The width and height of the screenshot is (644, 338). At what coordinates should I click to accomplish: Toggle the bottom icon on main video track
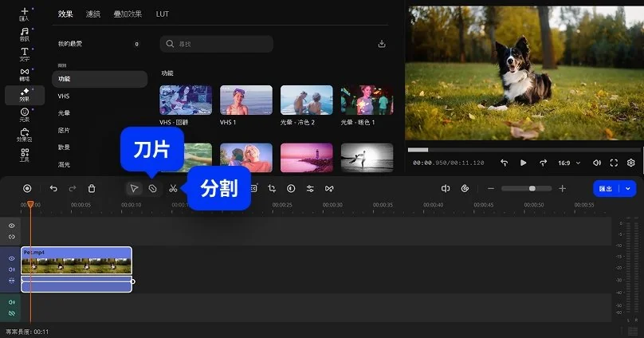coord(11,281)
